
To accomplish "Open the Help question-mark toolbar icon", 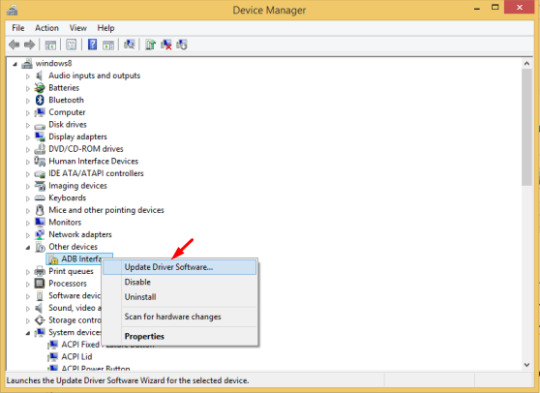I will (x=92, y=44).
